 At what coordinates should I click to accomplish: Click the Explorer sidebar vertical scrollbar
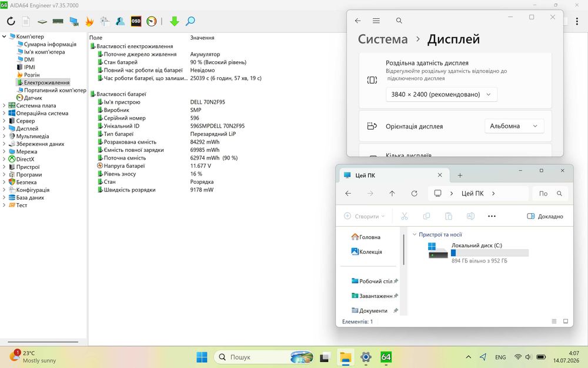coord(403,250)
